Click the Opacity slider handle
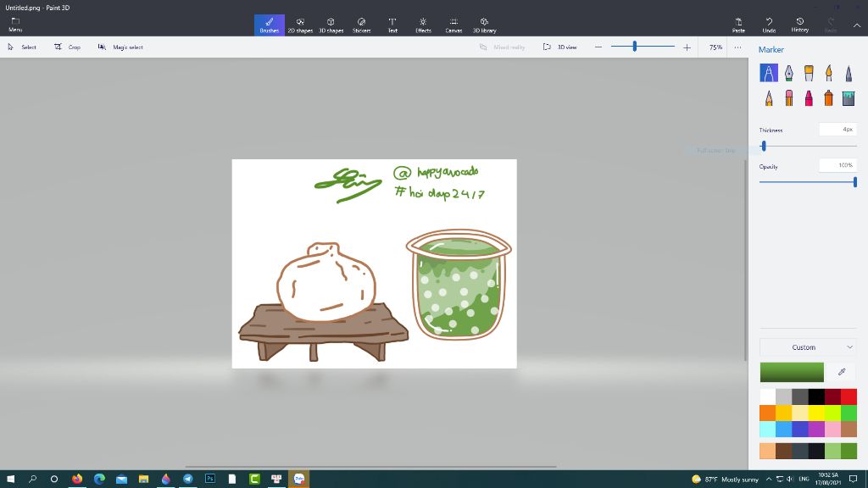The height and width of the screenshot is (488, 868). (x=855, y=182)
